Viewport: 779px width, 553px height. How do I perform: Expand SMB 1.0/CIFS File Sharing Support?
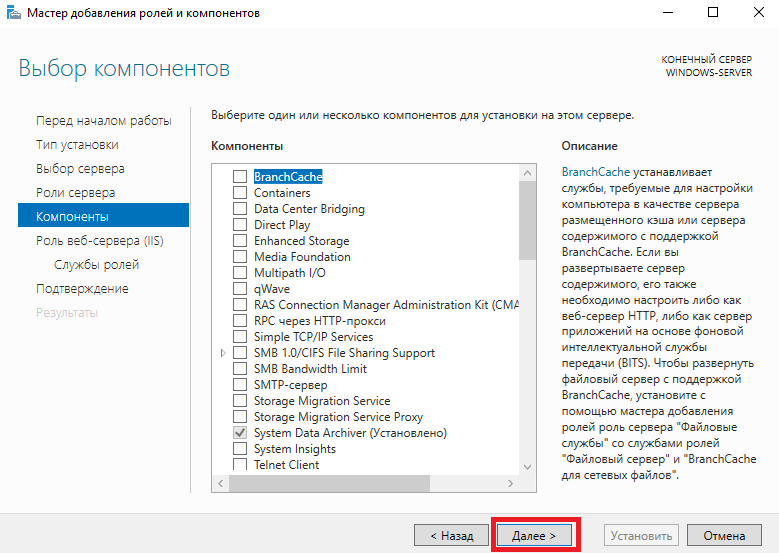(x=223, y=353)
